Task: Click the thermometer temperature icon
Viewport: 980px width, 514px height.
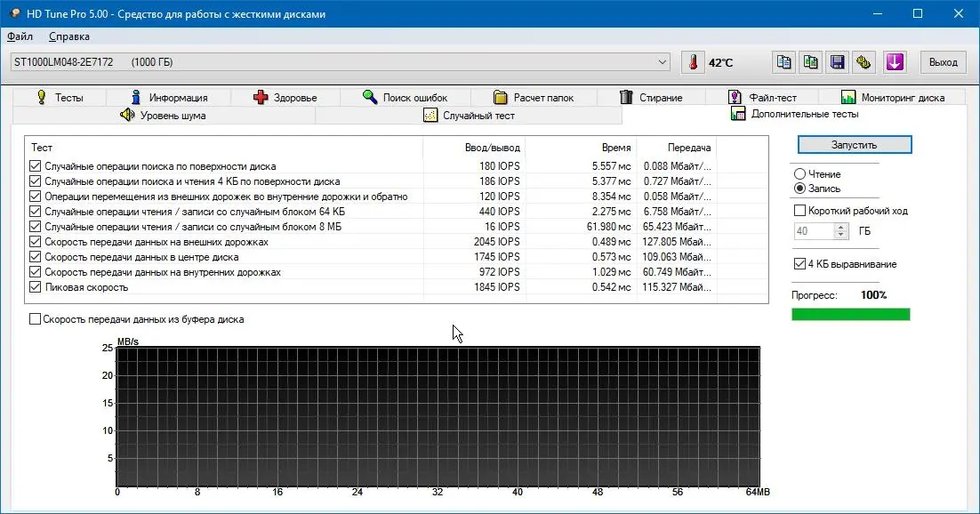Action: click(693, 62)
